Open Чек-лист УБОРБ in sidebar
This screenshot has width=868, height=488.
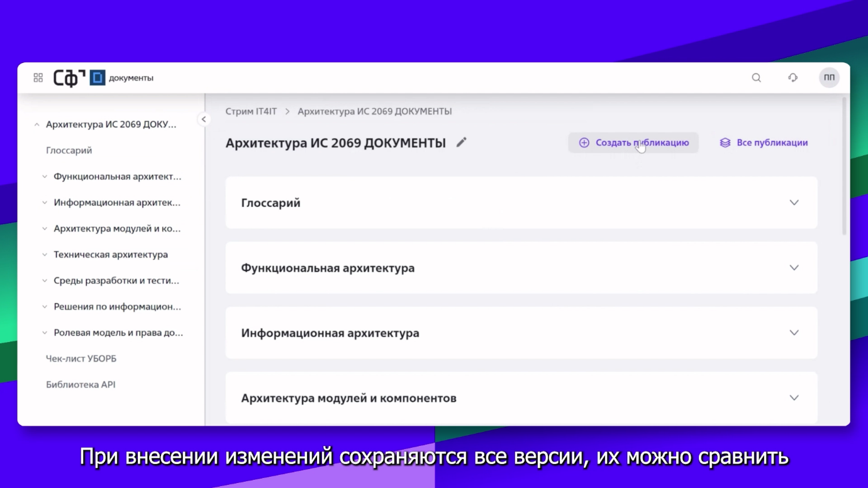(81, 358)
